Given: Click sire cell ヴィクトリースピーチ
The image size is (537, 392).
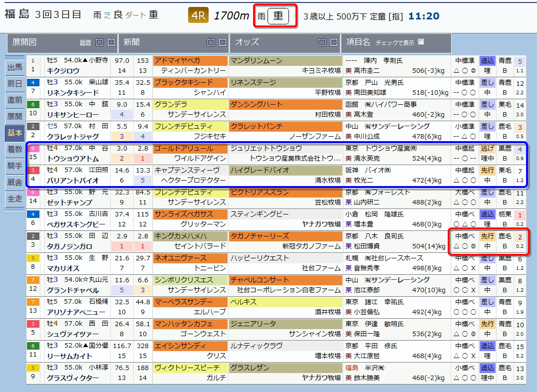Looking at the screenshot, I should point(190,368).
